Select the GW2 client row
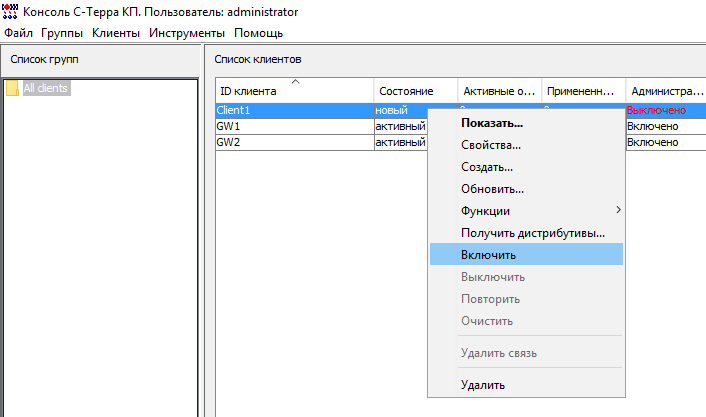Image resolution: width=706 pixels, height=417 pixels. tap(294, 142)
